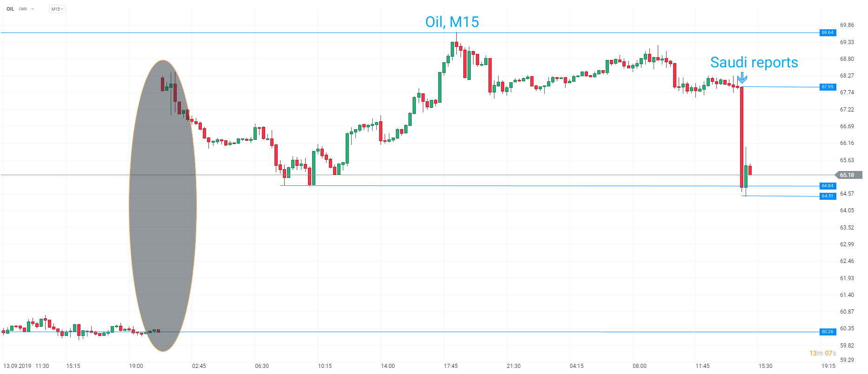Image resolution: width=868 pixels, height=374 pixels.
Task: Click the OIL symbol name
Action: point(10,9)
